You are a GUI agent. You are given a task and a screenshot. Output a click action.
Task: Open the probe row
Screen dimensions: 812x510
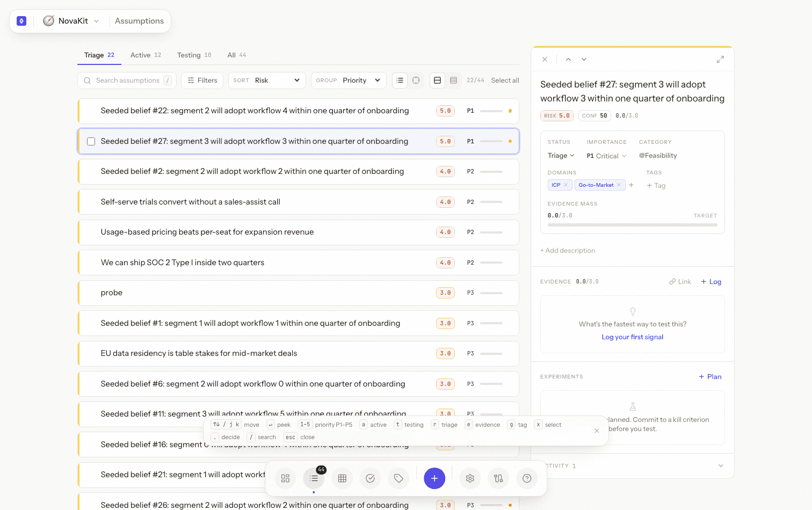pyautogui.click(x=299, y=293)
